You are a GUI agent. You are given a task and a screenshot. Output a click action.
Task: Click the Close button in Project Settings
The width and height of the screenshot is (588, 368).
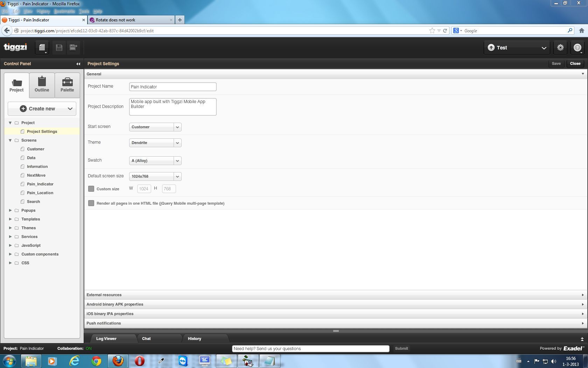click(575, 64)
